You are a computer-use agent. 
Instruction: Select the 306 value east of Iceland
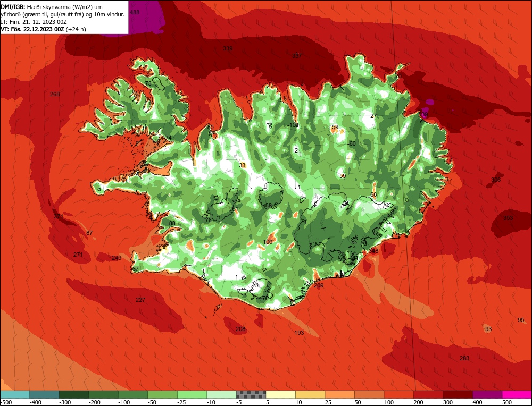pos(496,180)
